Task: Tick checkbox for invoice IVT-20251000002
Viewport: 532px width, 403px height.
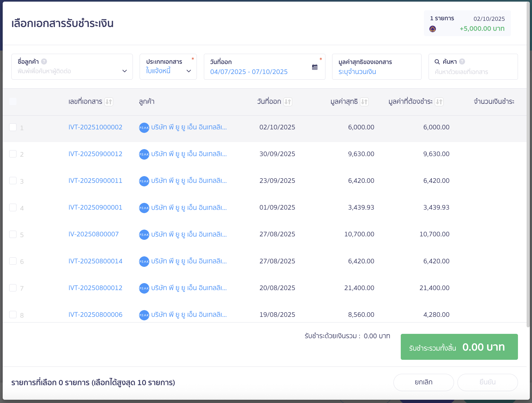Action: [13, 127]
